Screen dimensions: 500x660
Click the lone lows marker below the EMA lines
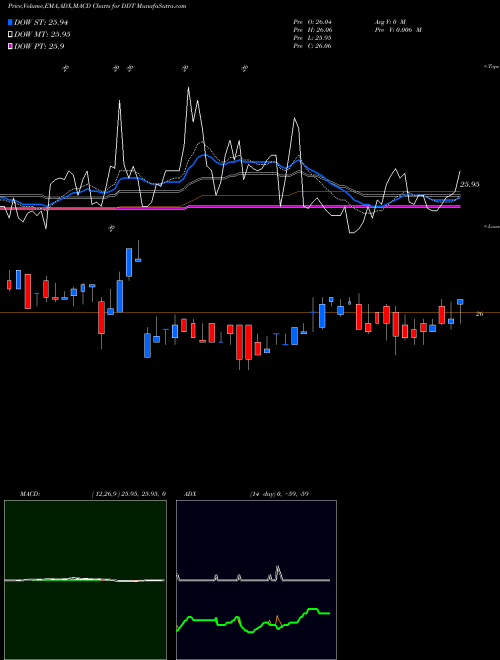112,229
